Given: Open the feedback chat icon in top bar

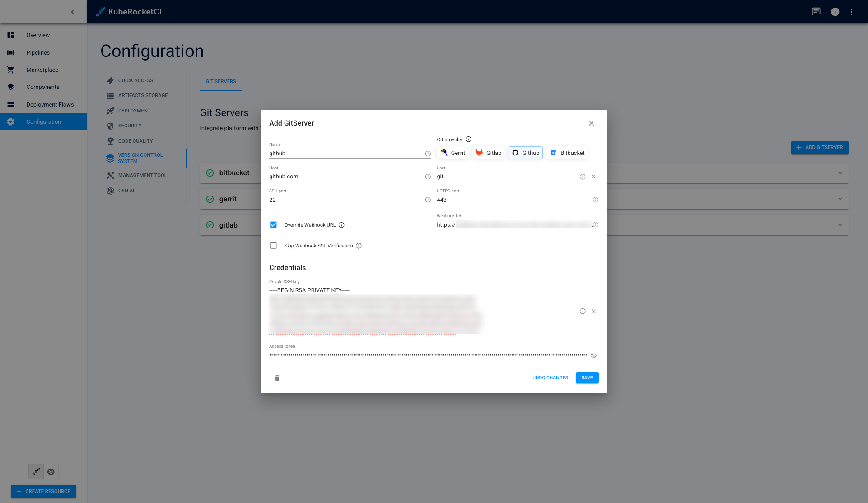Looking at the screenshot, I should 816,12.
